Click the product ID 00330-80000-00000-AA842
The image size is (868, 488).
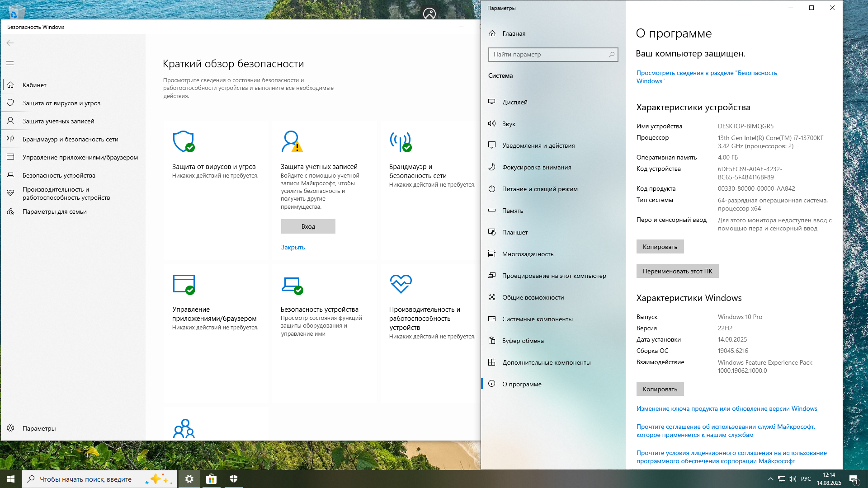click(756, 188)
